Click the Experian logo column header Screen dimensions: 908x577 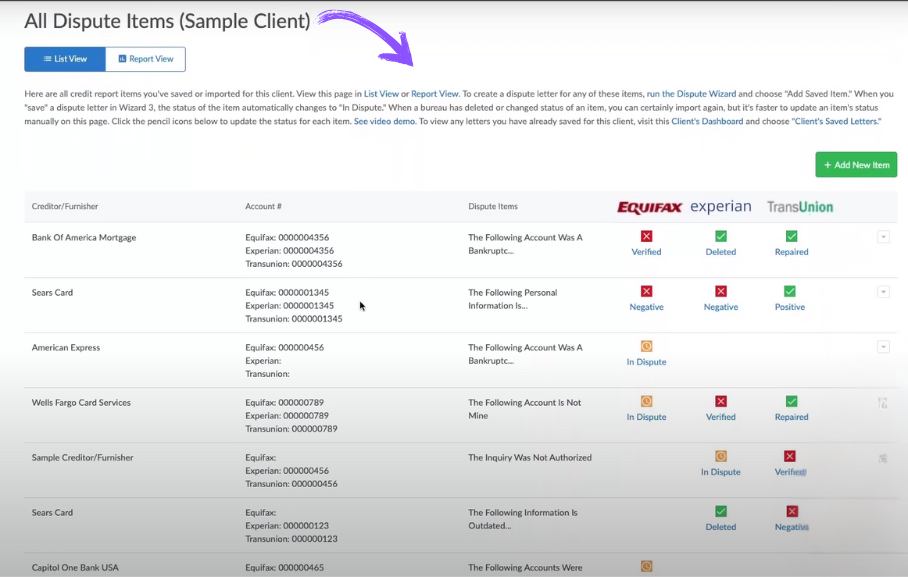click(x=721, y=207)
